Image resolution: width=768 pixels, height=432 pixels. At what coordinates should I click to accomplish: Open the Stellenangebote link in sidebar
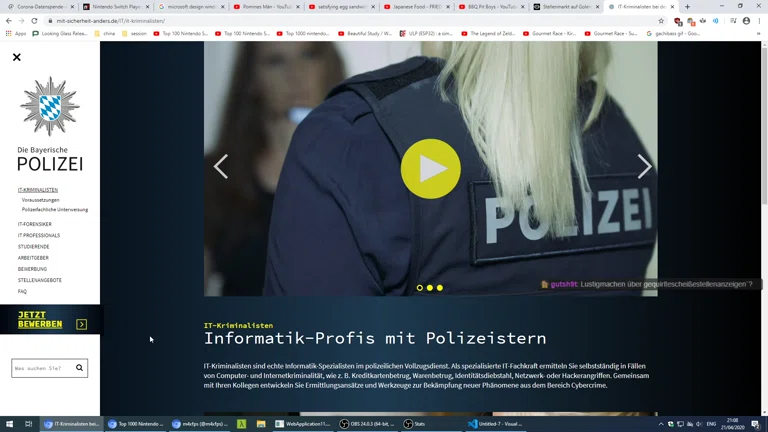[x=40, y=280]
